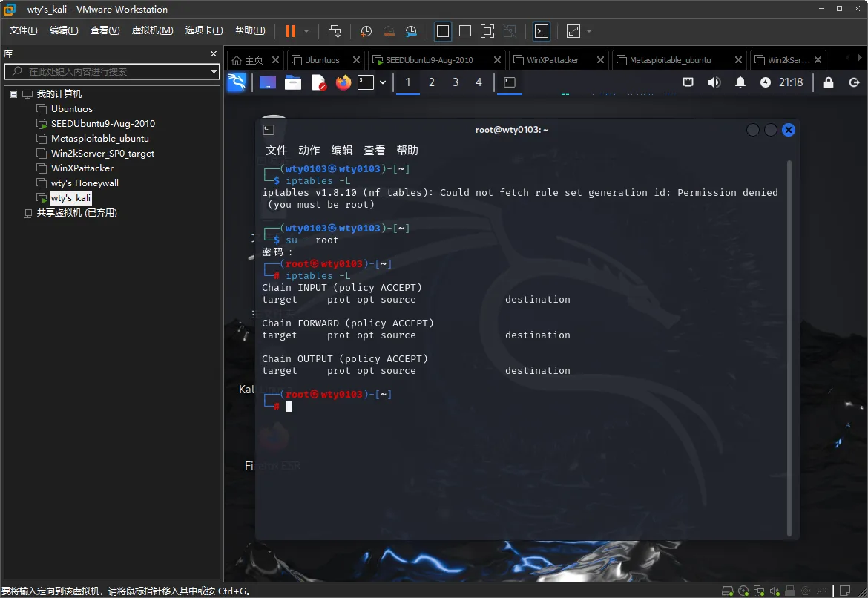Open the 虚拟机(M) menu

click(x=152, y=30)
